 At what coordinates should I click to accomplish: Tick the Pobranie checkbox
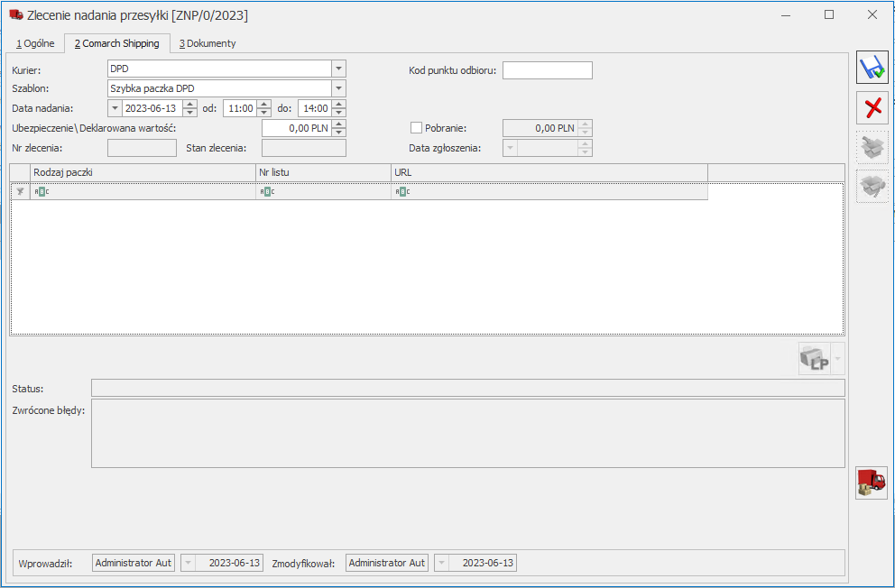(416, 128)
